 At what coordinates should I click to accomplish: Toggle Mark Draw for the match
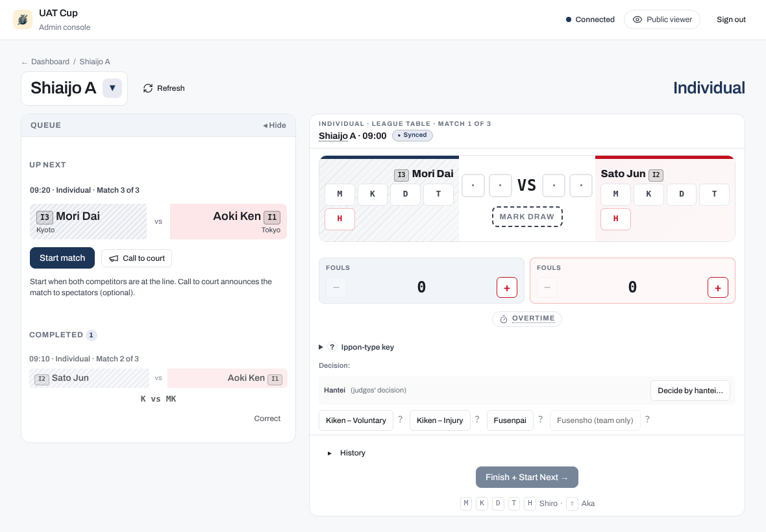(x=527, y=217)
